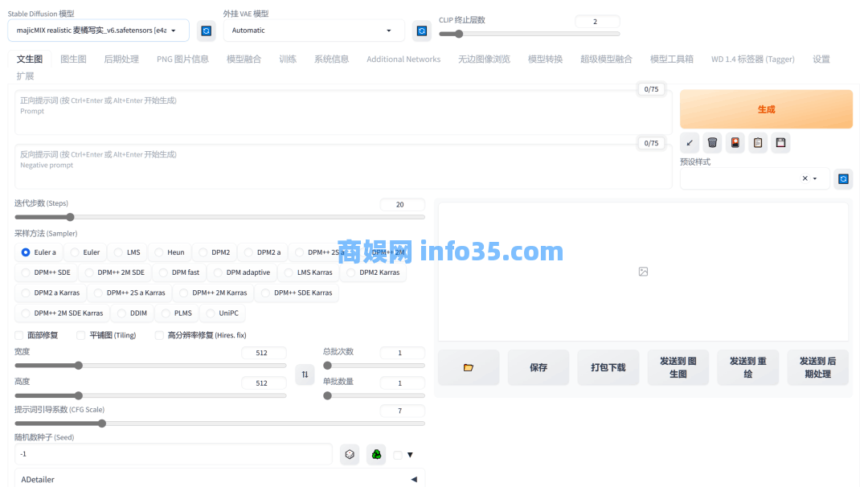Click the negative prompt text box
Viewport: 868px width, 487px height.
point(343,166)
